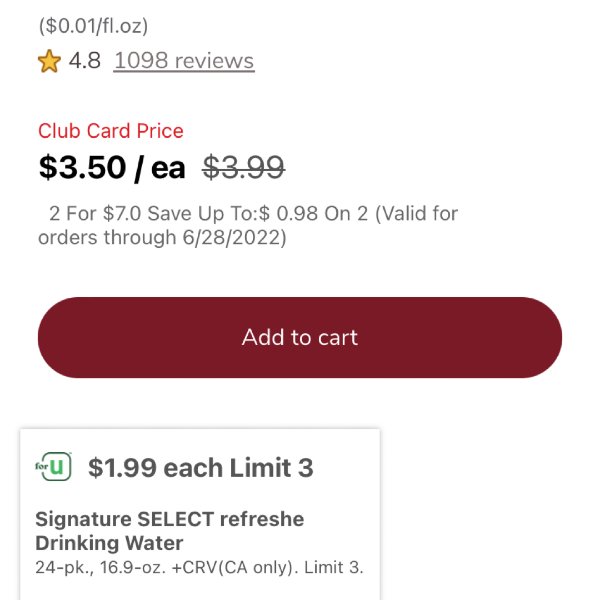Select Signature SELECT refreshe Drinking Water title
Viewport: 600px width, 600px height.
[x=170, y=531]
